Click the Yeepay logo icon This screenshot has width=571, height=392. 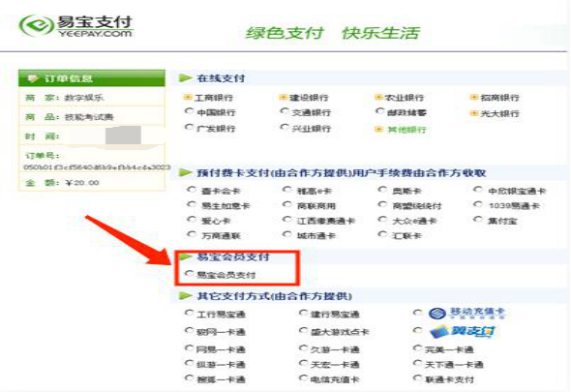pyautogui.click(x=36, y=25)
